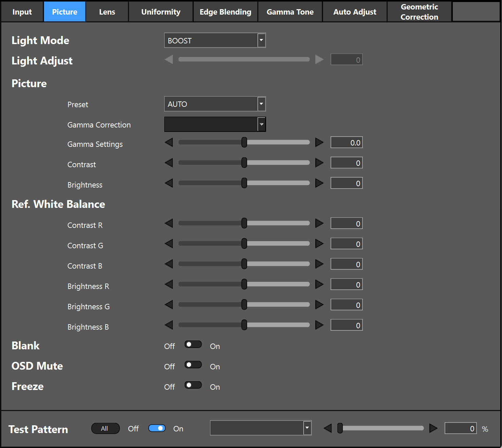Open the Gamma Correction dropdown
The image size is (502, 448).
(215, 124)
